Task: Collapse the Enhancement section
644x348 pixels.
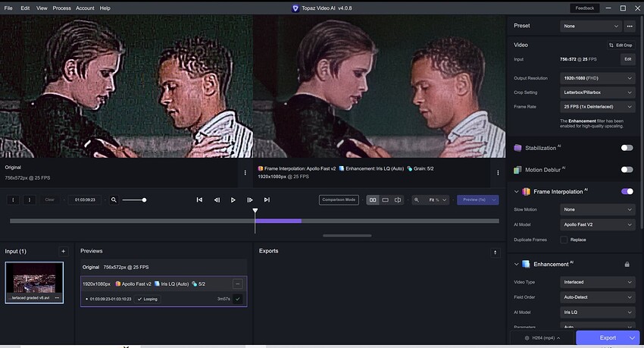Action: (x=516, y=264)
